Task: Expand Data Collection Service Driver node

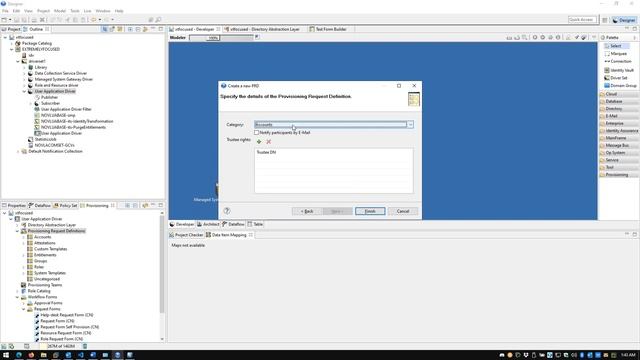Action: [24, 73]
